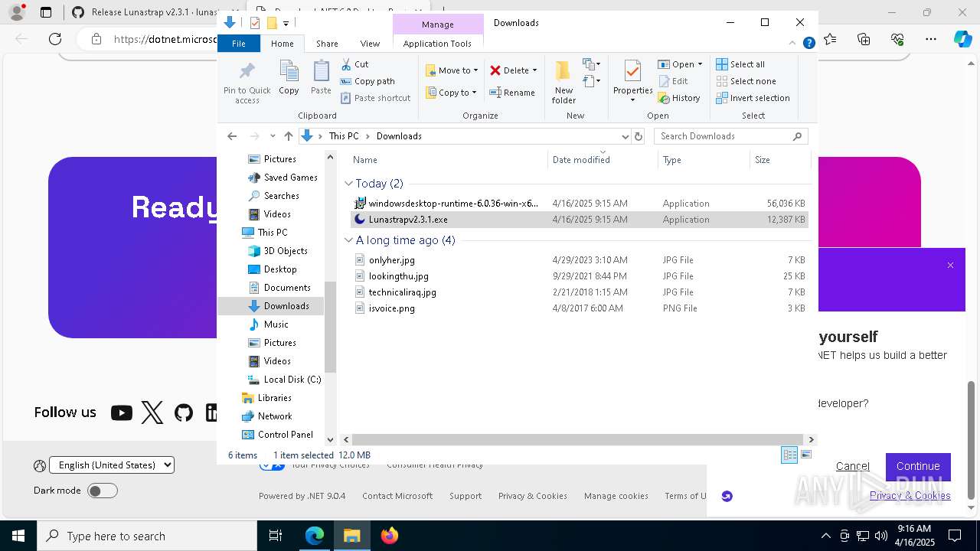Click Paste shortcut in ribbon

[x=376, y=98]
